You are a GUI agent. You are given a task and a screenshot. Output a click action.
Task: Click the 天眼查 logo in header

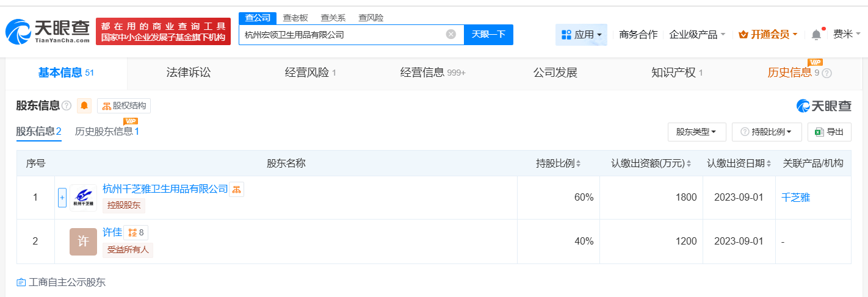pyautogui.click(x=48, y=31)
